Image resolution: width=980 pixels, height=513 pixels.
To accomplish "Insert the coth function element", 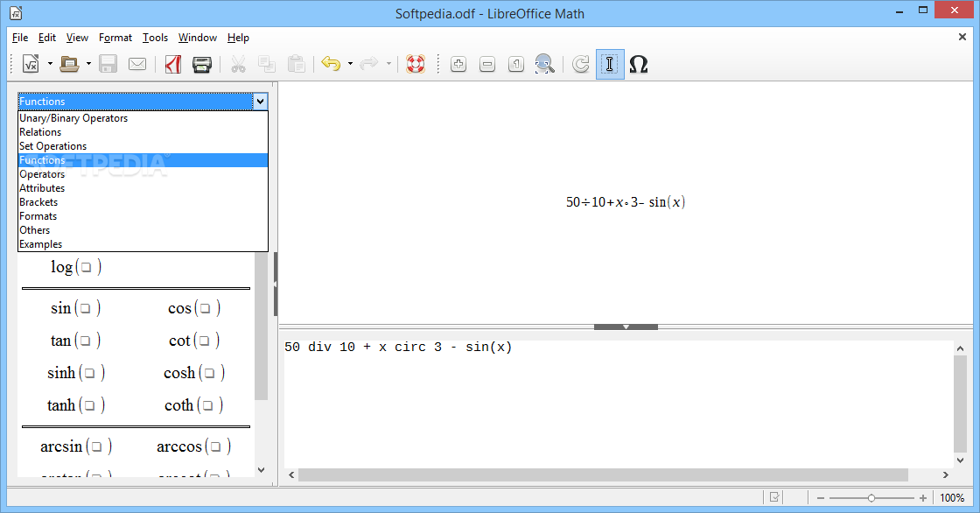I will (193, 405).
